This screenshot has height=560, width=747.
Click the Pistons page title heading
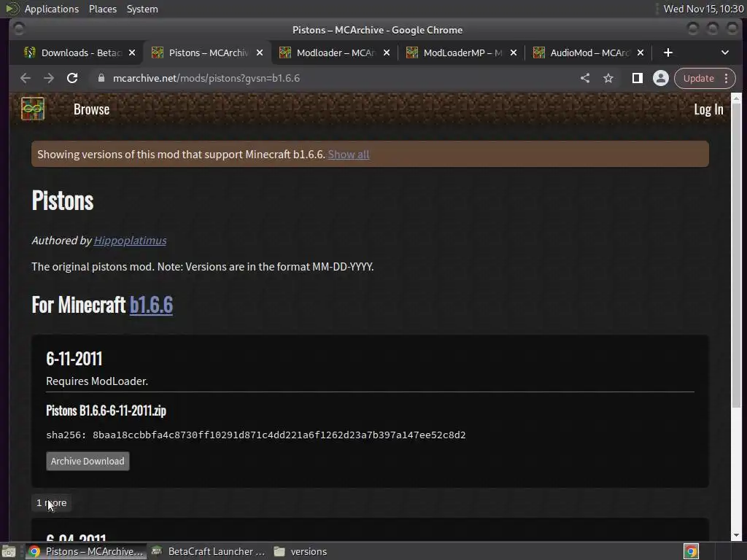[63, 201]
